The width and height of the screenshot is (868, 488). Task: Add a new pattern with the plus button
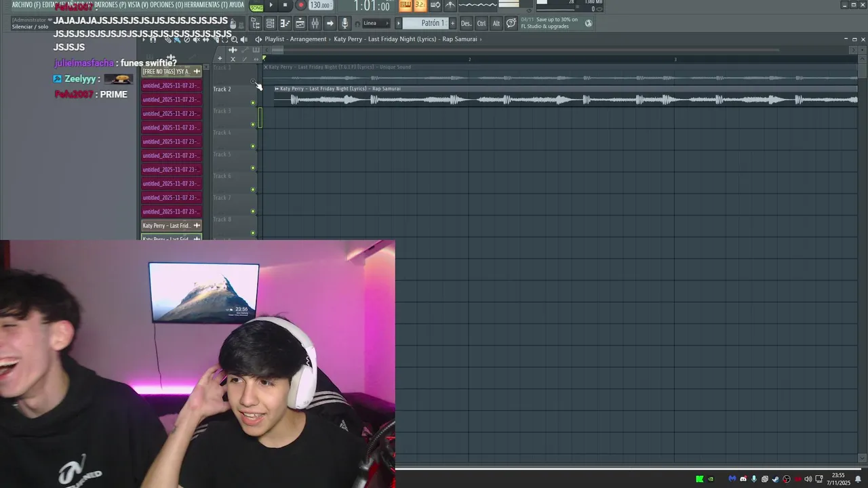click(453, 23)
